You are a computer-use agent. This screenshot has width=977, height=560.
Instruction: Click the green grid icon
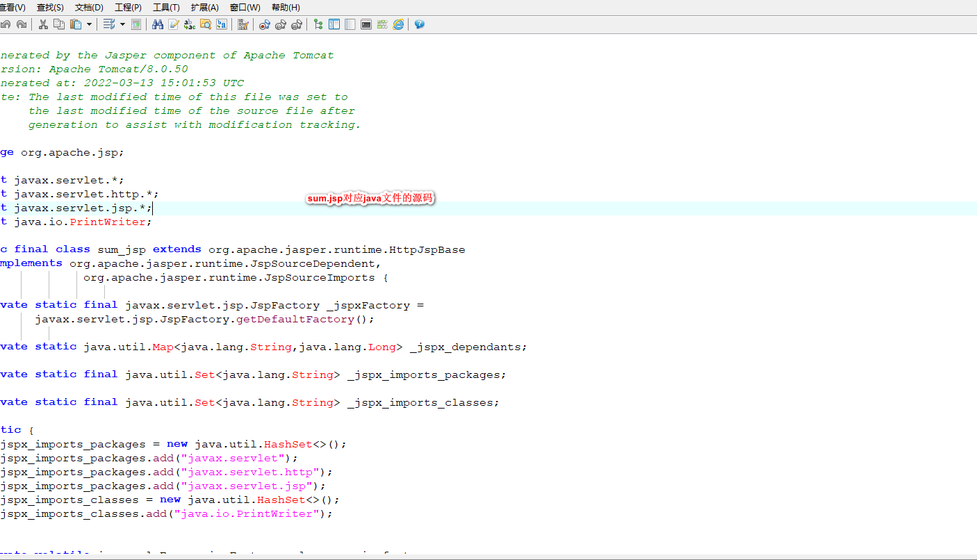(x=382, y=24)
